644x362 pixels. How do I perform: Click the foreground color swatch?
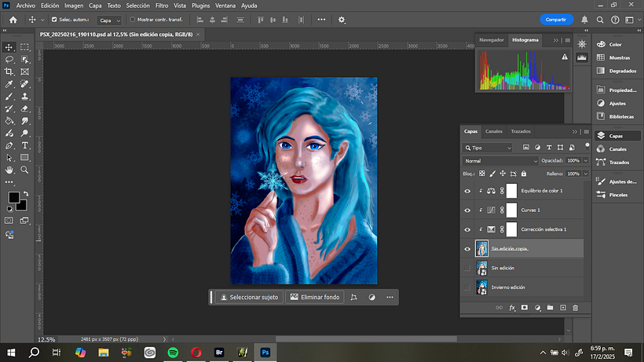(x=14, y=197)
